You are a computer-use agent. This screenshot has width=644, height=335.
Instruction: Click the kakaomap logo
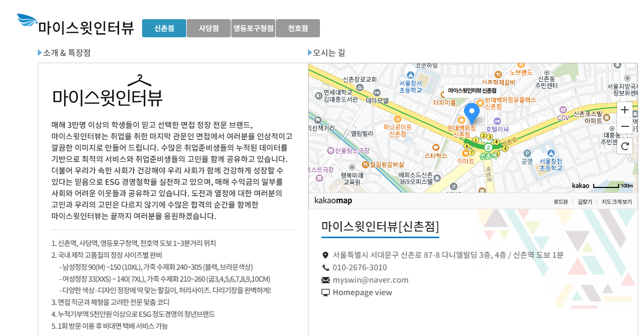click(x=333, y=200)
